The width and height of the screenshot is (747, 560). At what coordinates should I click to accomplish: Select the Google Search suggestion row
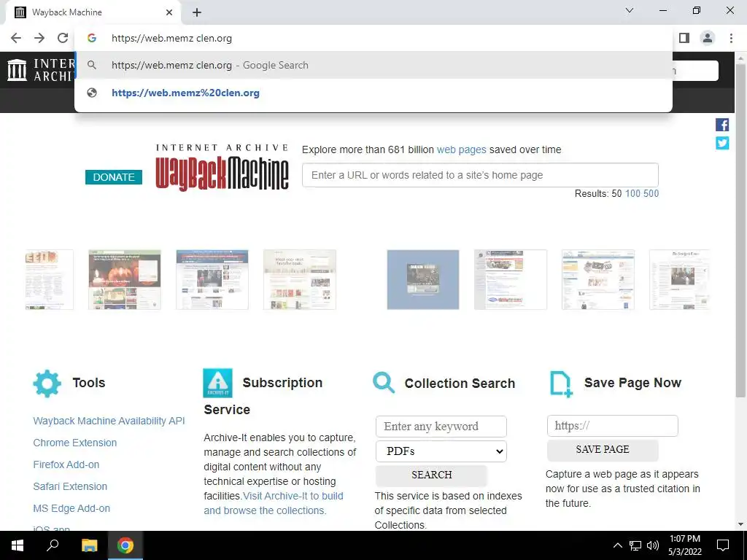(x=373, y=65)
